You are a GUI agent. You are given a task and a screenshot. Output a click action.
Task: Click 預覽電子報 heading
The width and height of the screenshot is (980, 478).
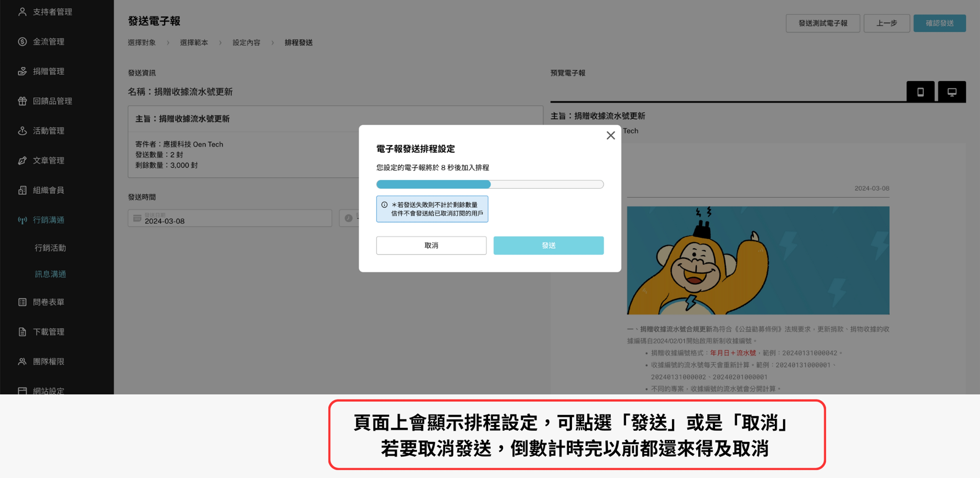[568, 73]
